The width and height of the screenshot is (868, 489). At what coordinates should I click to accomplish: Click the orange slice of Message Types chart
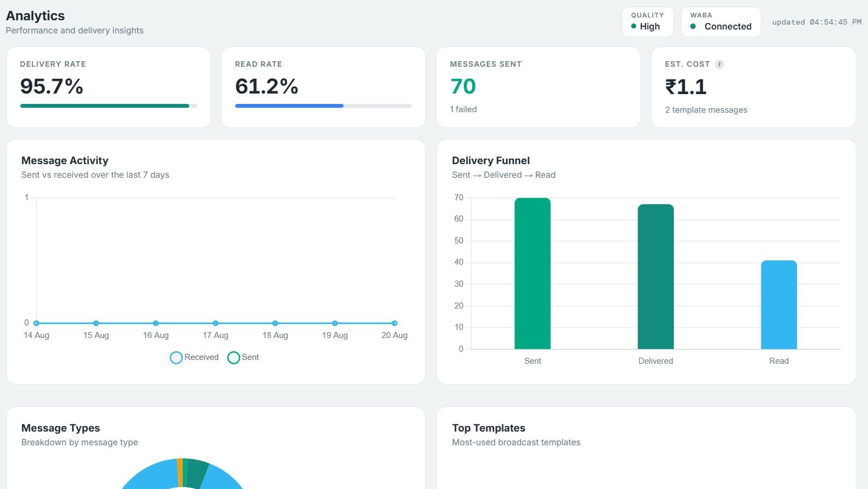(180, 473)
